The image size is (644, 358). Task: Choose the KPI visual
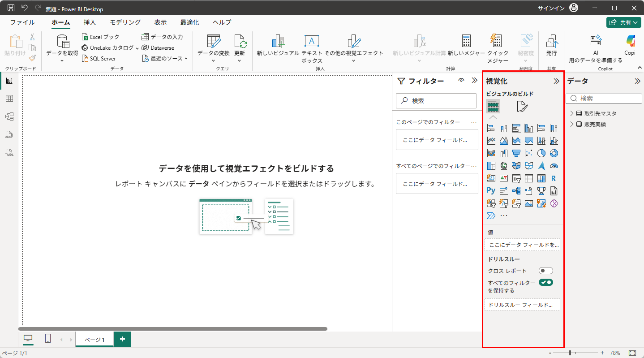coord(504,178)
